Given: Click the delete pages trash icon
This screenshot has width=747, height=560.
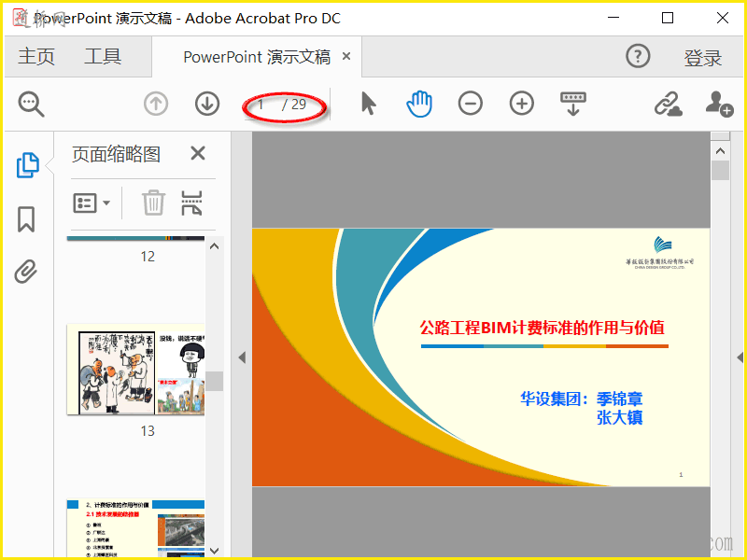Looking at the screenshot, I should point(153,203).
